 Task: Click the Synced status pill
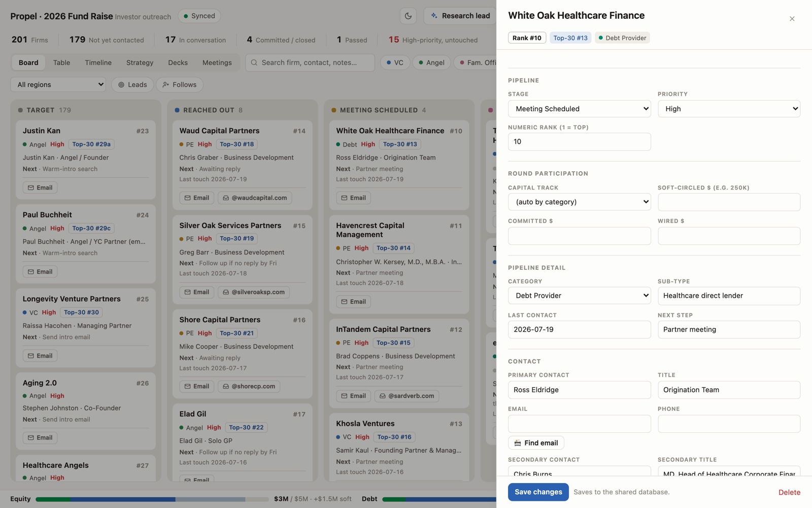tap(199, 16)
